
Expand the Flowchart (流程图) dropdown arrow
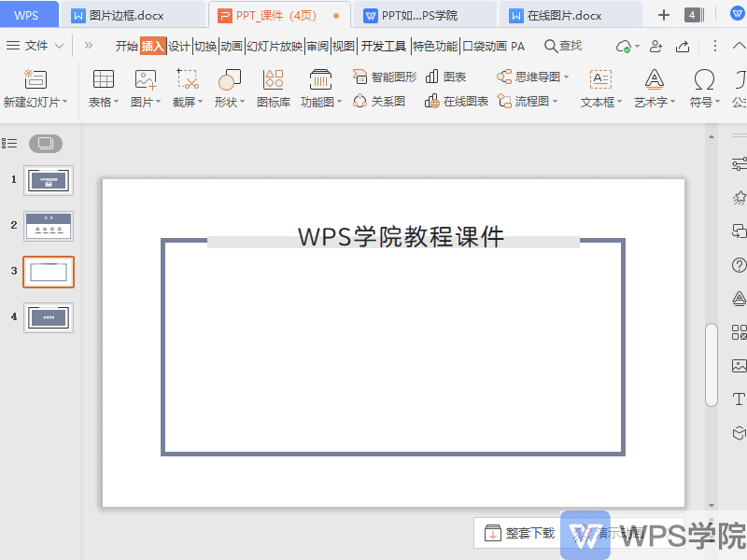(555, 101)
